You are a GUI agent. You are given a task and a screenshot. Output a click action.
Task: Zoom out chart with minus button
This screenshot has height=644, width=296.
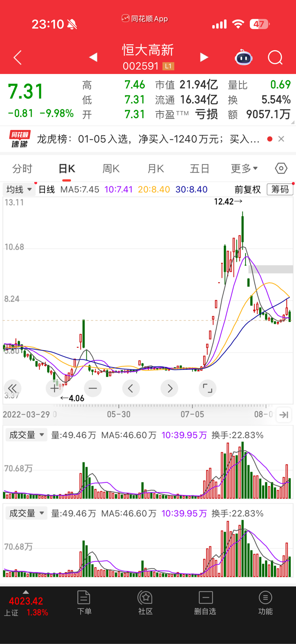(x=93, y=388)
